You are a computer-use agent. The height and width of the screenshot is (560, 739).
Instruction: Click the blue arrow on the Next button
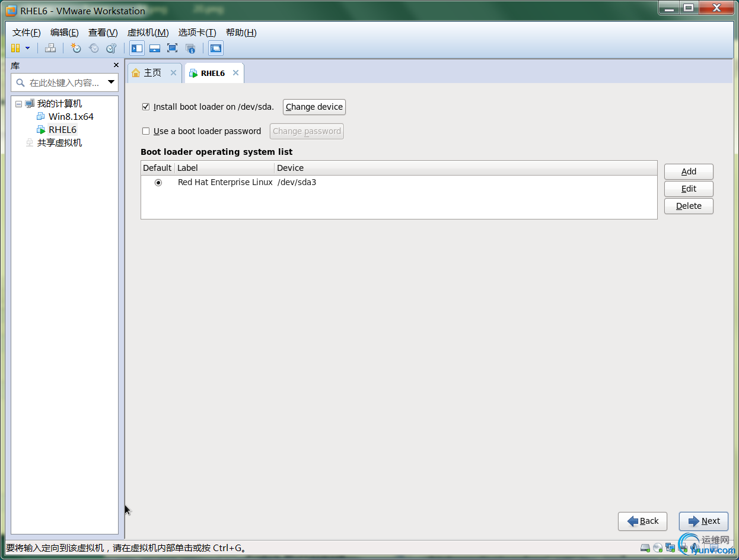tap(693, 521)
